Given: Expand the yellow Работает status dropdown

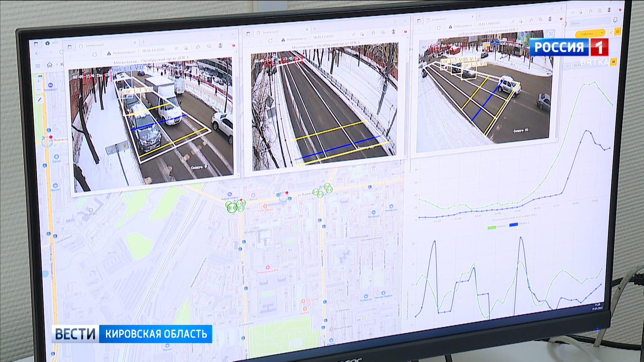Looking at the screenshot, I should point(590,34).
